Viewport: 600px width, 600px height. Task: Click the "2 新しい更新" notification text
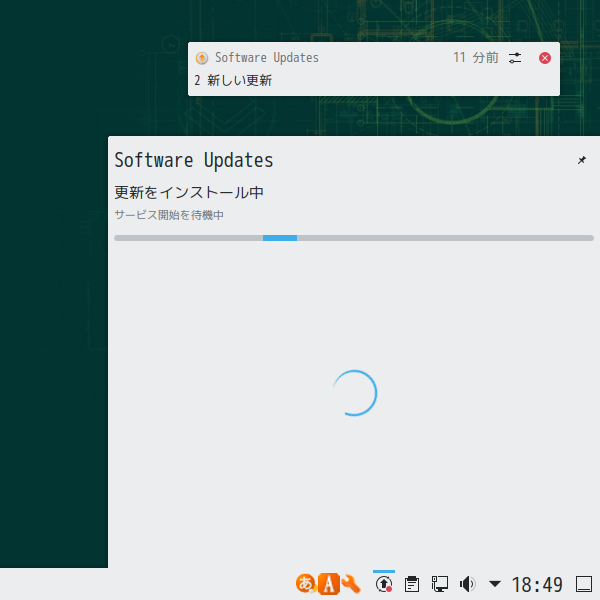233,80
